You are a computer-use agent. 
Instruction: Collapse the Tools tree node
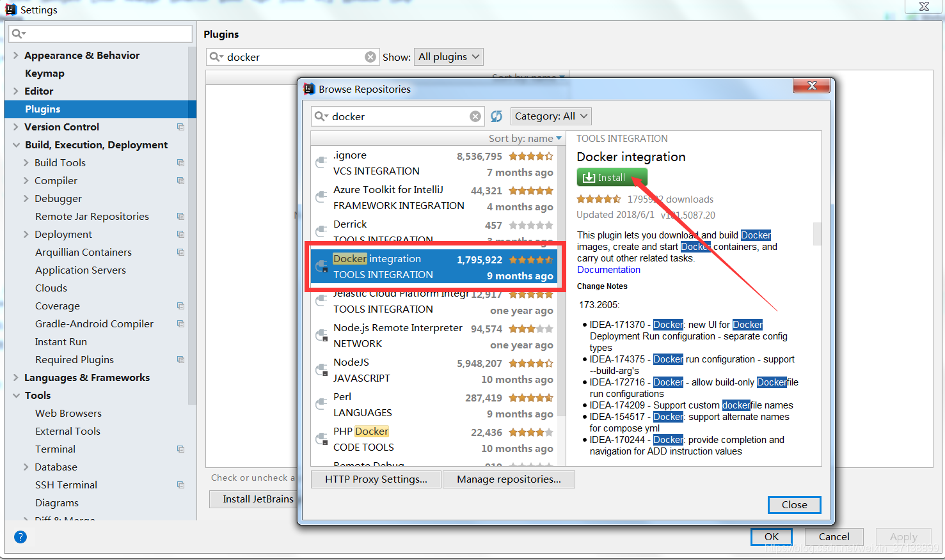(x=15, y=395)
